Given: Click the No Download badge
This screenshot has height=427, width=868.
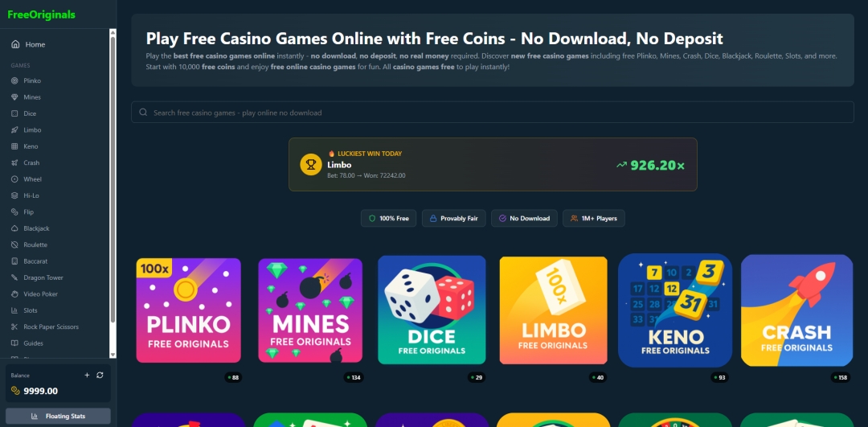Looking at the screenshot, I should pyautogui.click(x=524, y=218).
